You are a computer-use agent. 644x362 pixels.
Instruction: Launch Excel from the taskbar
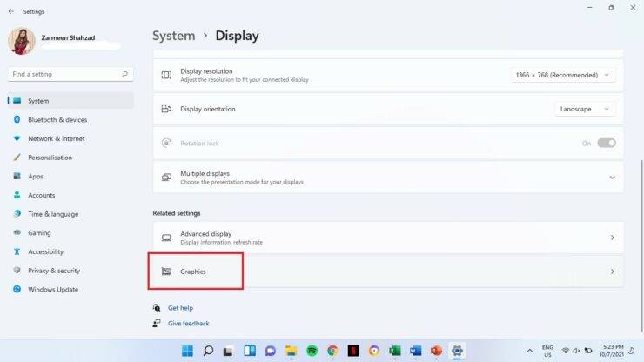click(394, 351)
